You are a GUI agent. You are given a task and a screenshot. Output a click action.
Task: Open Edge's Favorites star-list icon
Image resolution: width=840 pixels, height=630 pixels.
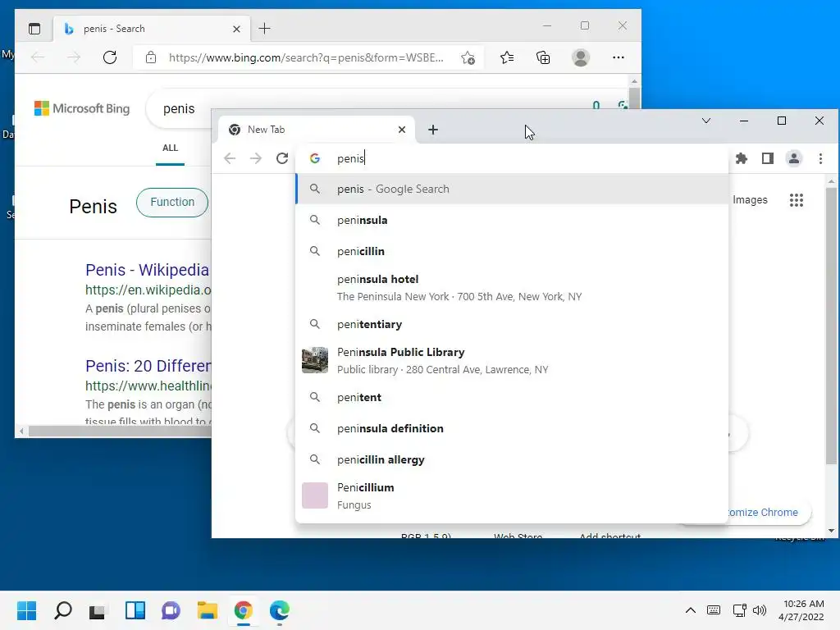click(x=507, y=57)
